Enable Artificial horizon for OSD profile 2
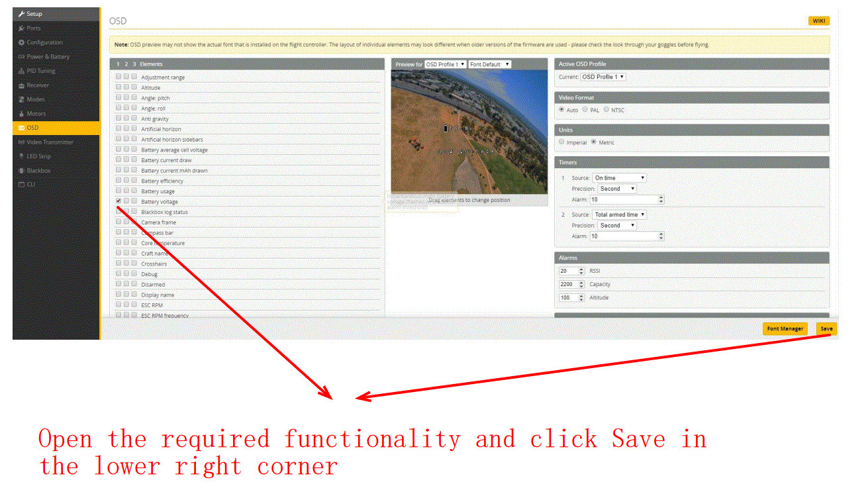This screenshot has height=490, width=868. 126,128
